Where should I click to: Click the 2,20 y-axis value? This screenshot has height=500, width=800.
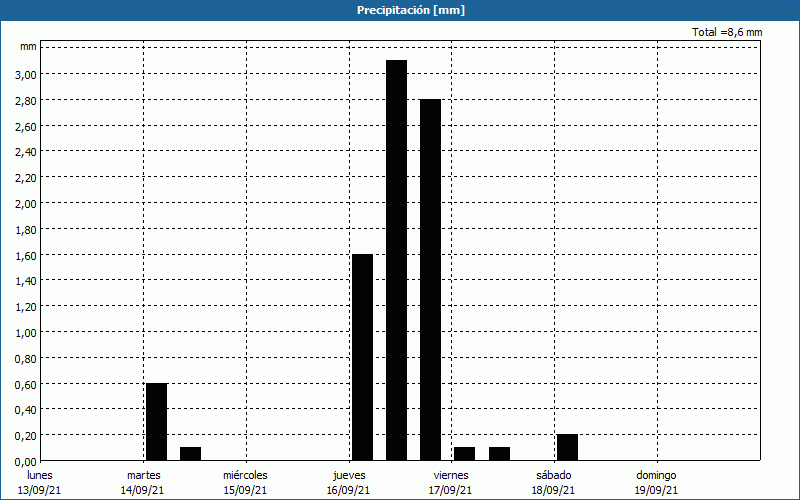point(27,178)
